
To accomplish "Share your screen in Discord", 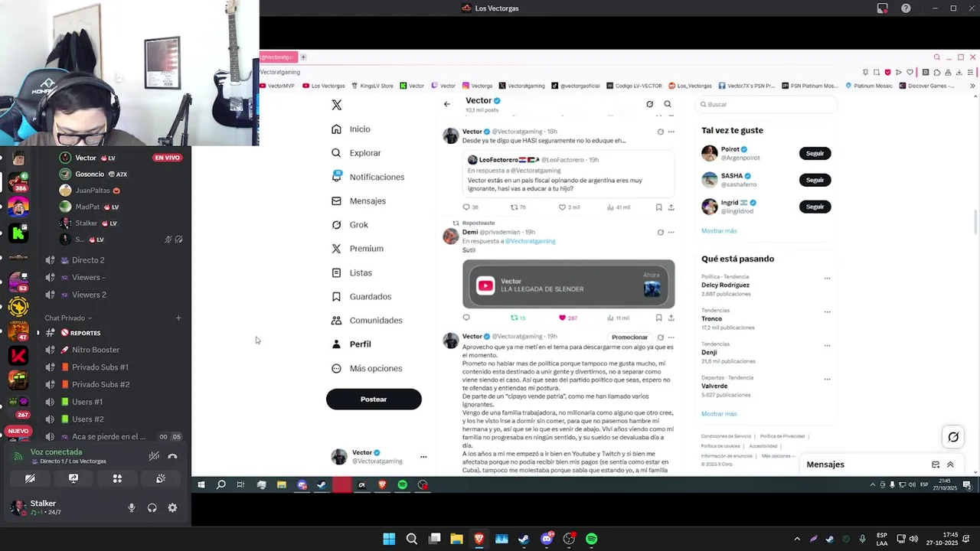I will [x=73, y=478].
